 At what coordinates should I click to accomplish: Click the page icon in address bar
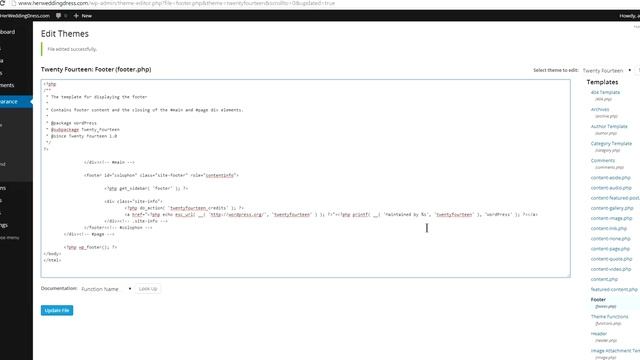pyautogui.click(x=13, y=3)
